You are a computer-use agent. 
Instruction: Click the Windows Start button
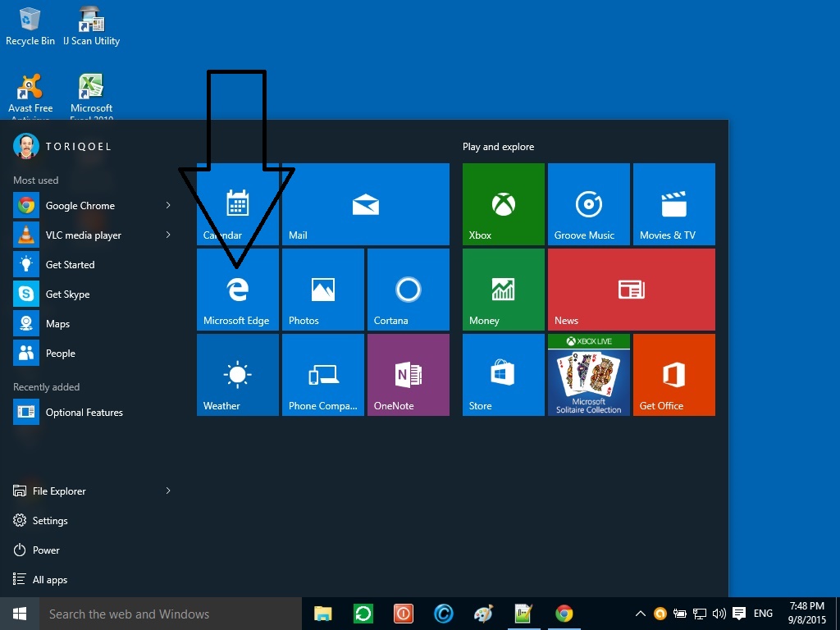[20, 614]
